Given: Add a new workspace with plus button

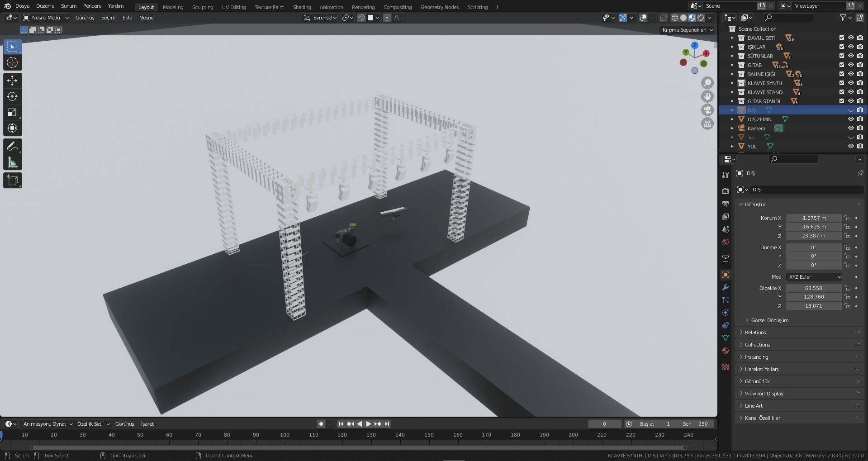Looking at the screenshot, I should [497, 7].
